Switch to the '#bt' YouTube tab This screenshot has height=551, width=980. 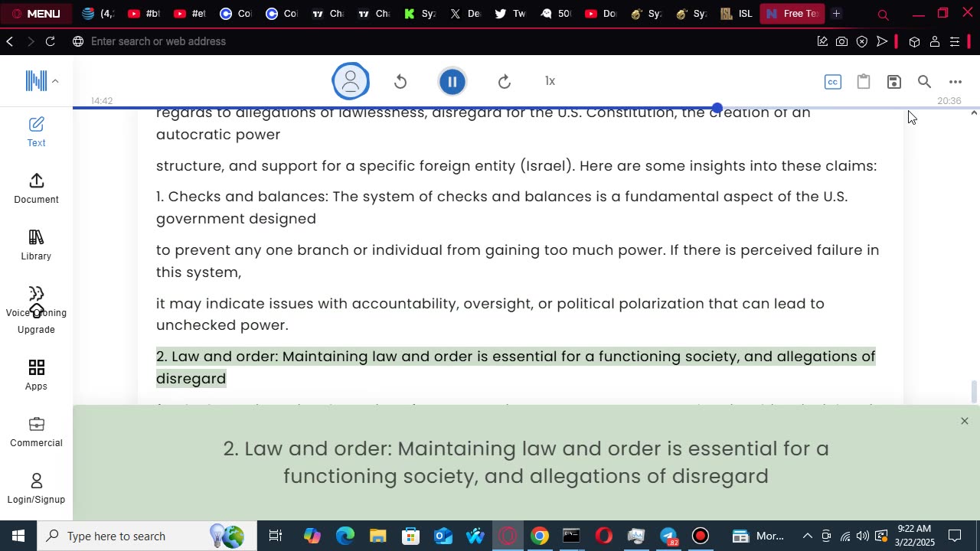click(x=144, y=14)
